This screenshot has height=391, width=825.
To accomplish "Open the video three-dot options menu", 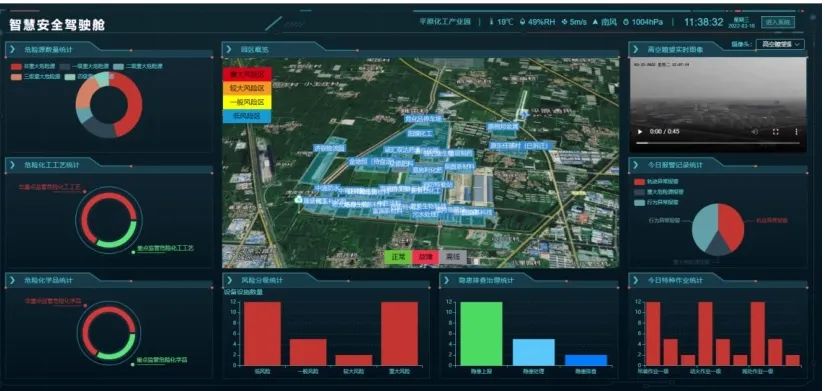I will point(796,131).
